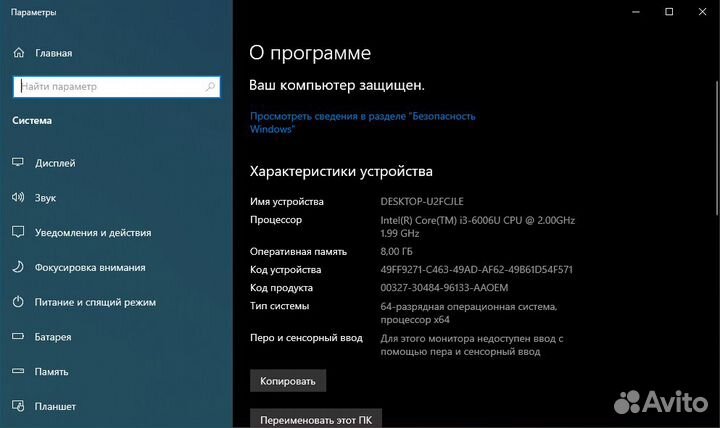720x428 pixels.
Task: Click the Ваш компьютер защищен text
Action: pyautogui.click(x=337, y=85)
